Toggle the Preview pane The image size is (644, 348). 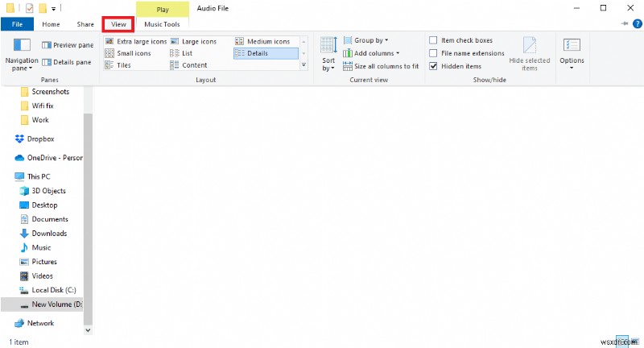point(68,45)
